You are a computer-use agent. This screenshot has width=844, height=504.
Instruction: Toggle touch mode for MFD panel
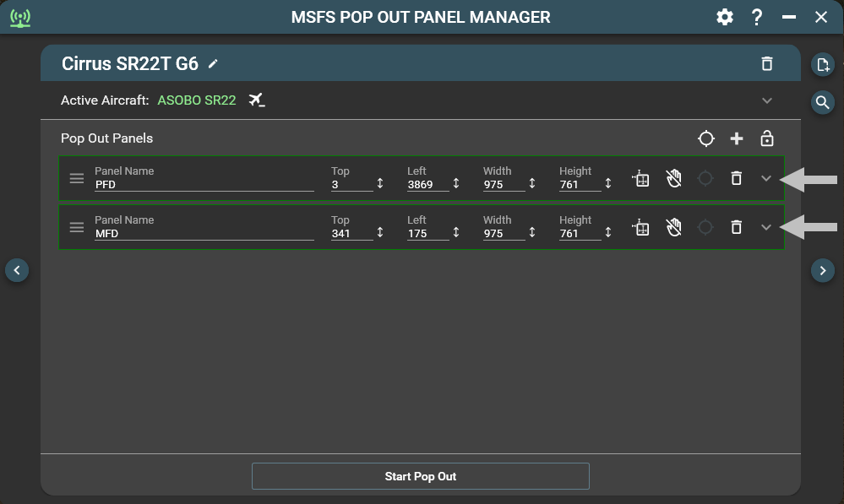(x=673, y=227)
